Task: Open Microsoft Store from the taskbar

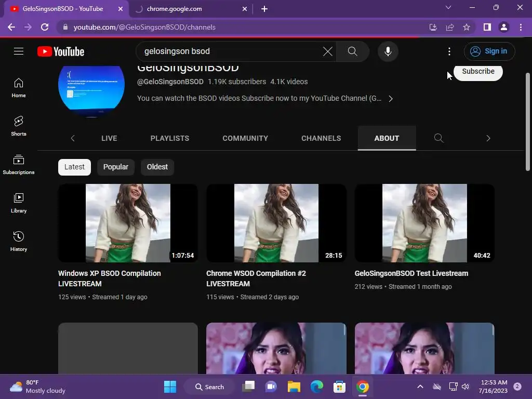Action: pyautogui.click(x=339, y=387)
